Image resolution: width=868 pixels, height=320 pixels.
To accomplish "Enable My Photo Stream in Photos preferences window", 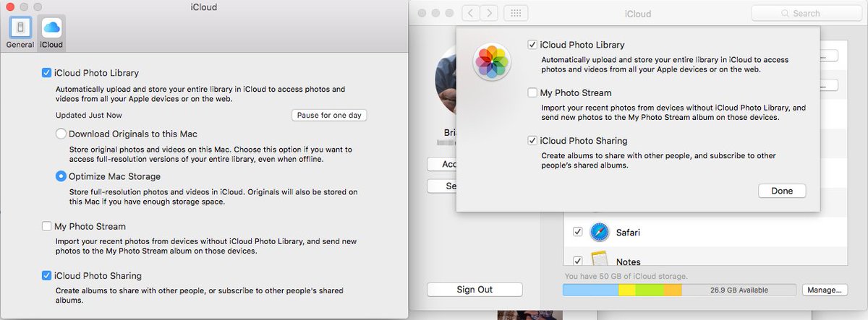I will 47,227.
